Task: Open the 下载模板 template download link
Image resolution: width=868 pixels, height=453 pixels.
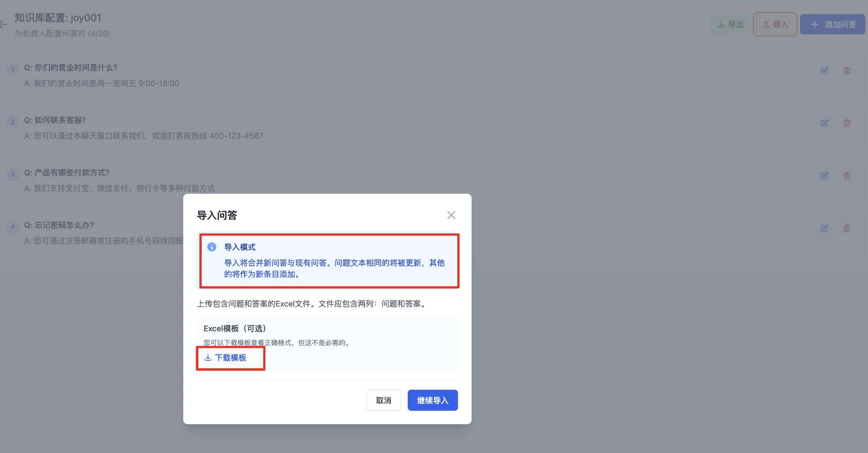Action: (231, 357)
